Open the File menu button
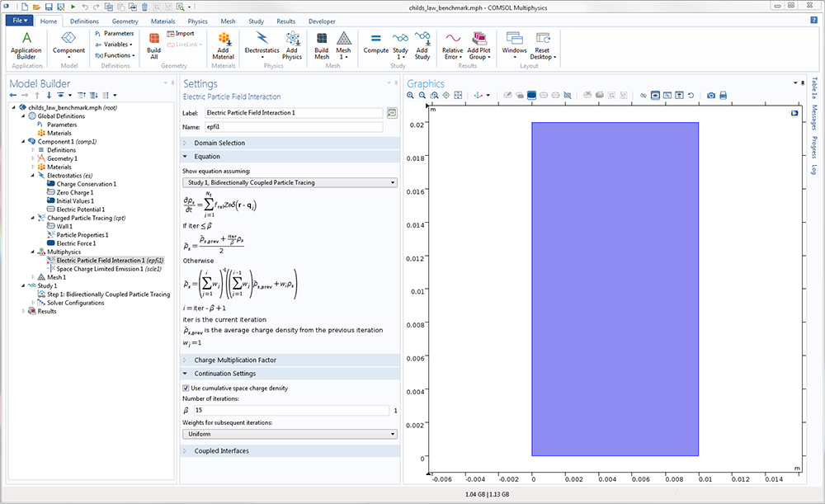This screenshot has width=825, height=504. (20, 21)
